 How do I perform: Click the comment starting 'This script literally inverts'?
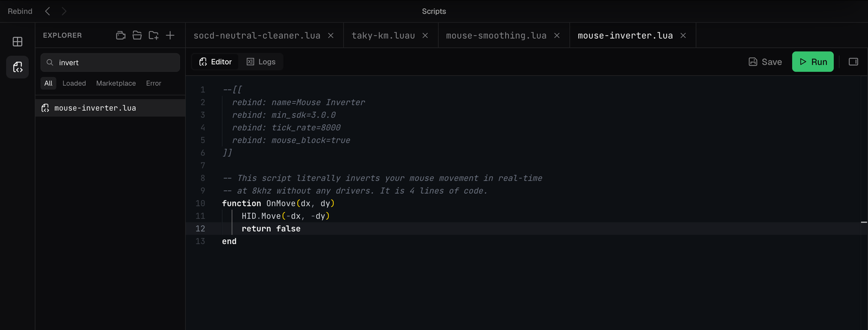tap(382, 178)
